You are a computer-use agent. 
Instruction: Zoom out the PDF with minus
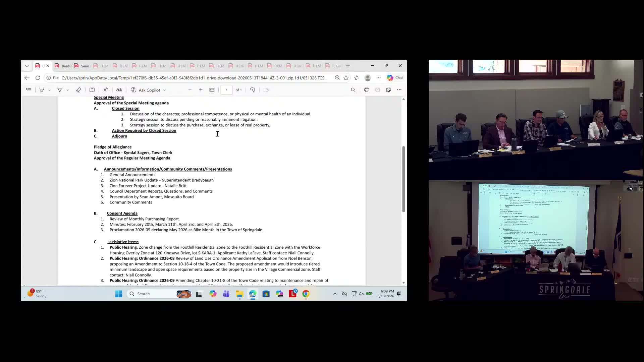click(190, 90)
